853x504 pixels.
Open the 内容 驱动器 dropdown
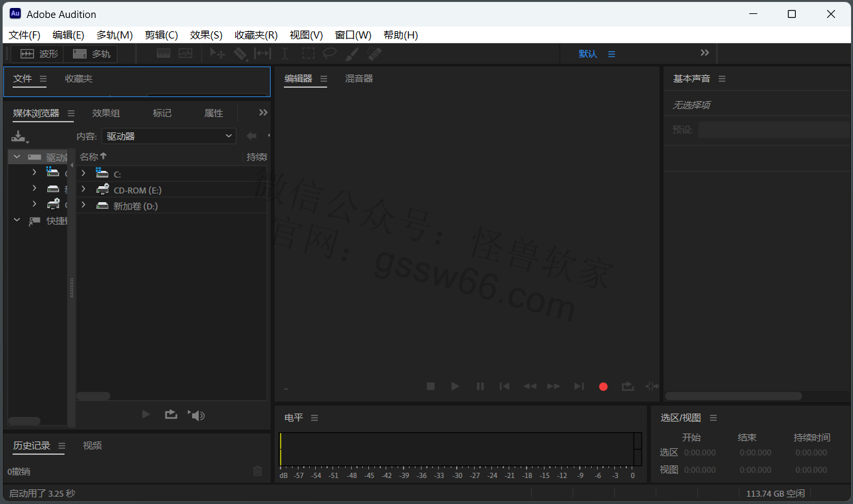[169, 136]
